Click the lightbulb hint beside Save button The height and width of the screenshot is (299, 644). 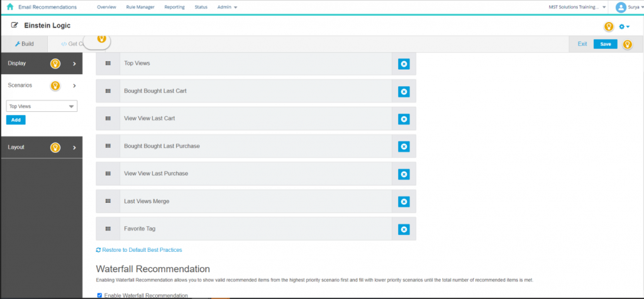click(627, 45)
